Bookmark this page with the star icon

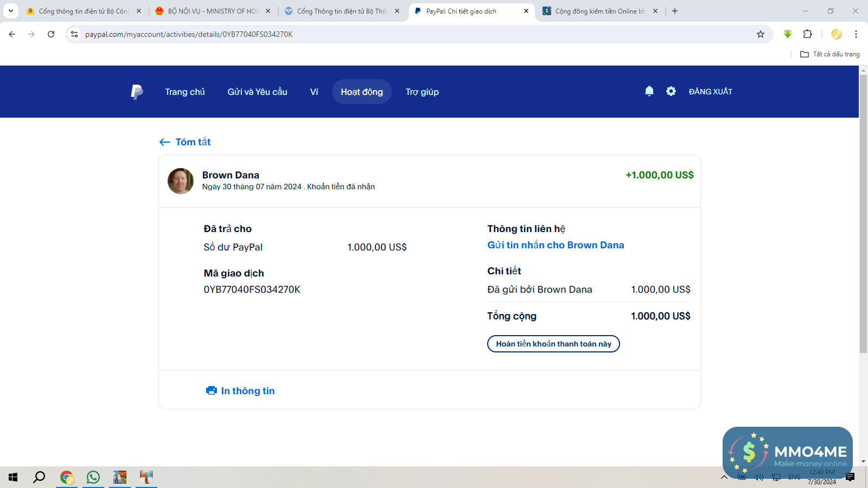pos(761,34)
